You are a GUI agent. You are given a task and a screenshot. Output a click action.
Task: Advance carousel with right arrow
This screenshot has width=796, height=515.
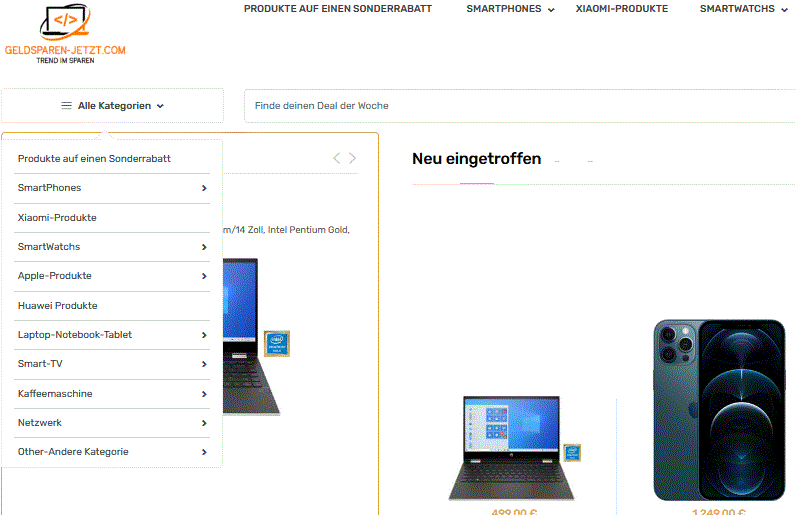tap(352, 158)
